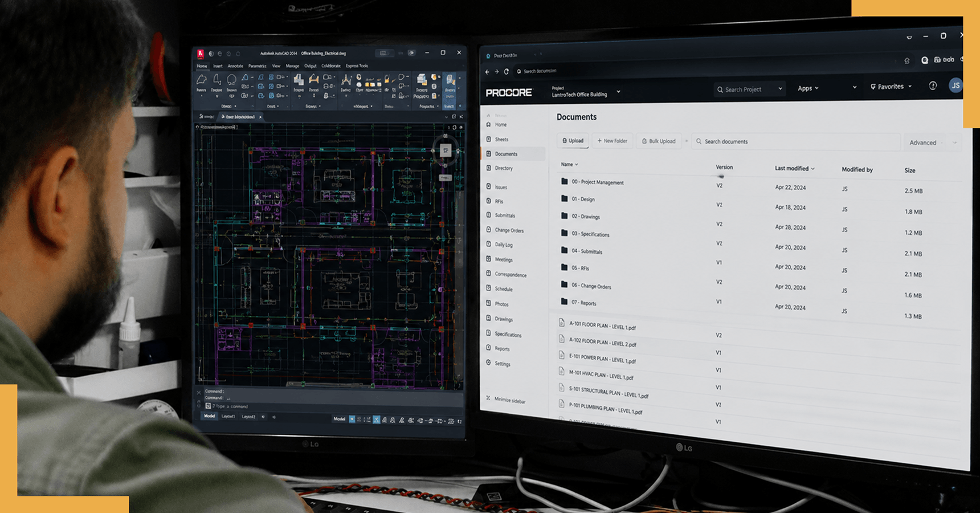
Task: Open the Search Project dropdown arrow
Action: click(x=780, y=89)
